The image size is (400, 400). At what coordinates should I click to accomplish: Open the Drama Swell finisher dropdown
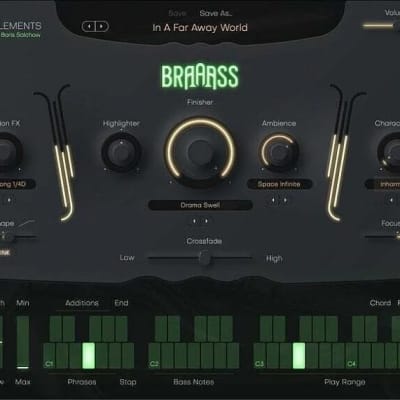click(x=200, y=205)
